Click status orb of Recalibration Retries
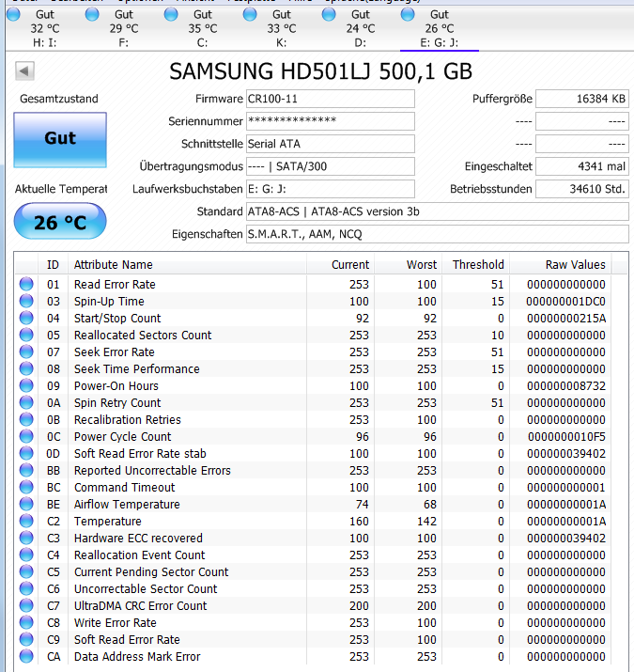This screenshot has width=634, height=672. pos(26,419)
